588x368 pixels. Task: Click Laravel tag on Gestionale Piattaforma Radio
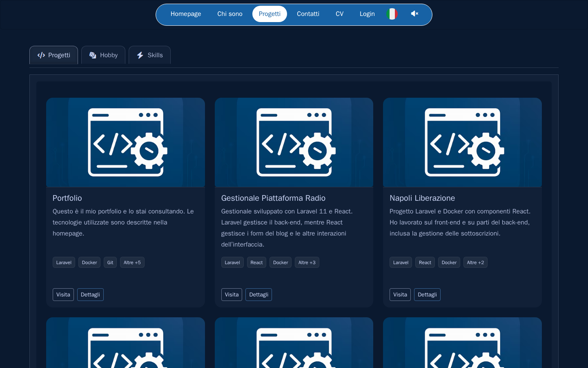point(232,263)
